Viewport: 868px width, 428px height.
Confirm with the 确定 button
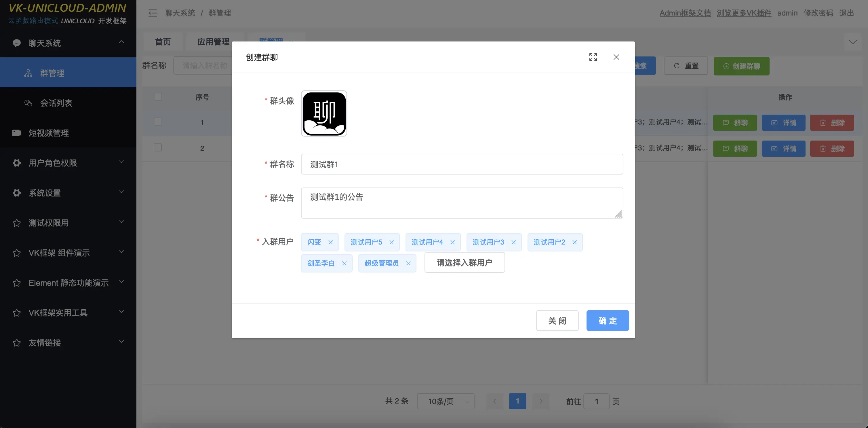point(608,320)
